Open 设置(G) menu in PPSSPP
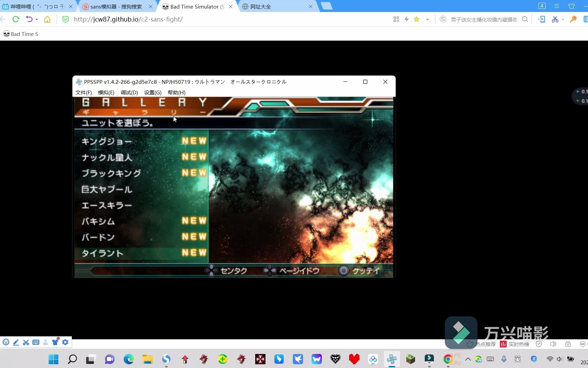The height and width of the screenshot is (368, 588). click(153, 92)
